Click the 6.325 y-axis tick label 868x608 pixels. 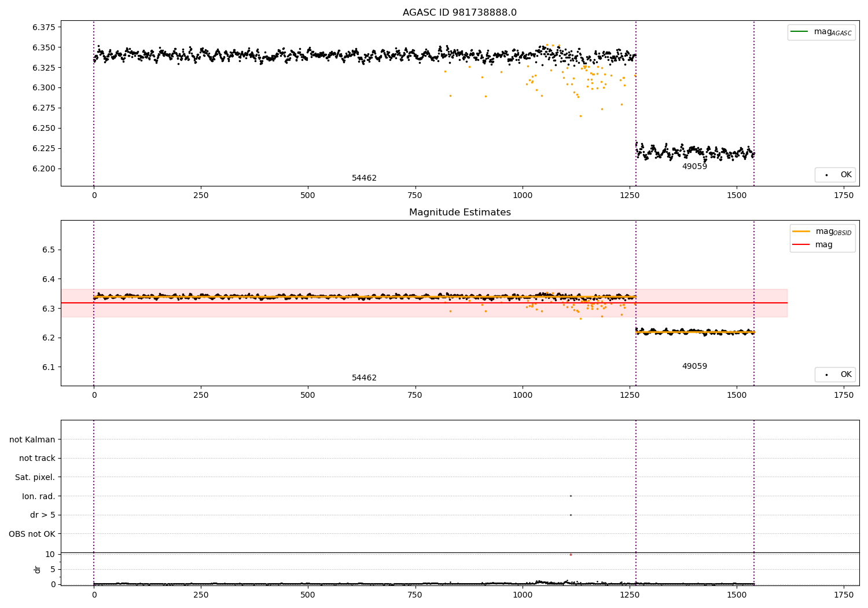43,68
